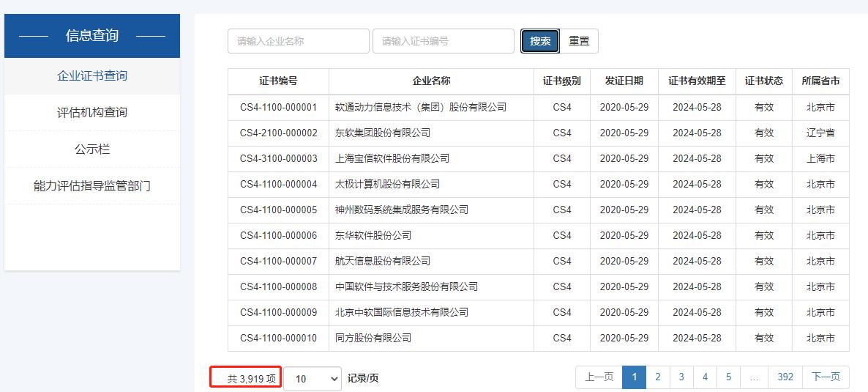Viewport: 868px width, 392px height.
Task: Jump to last page 392
Action: pyautogui.click(x=785, y=377)
